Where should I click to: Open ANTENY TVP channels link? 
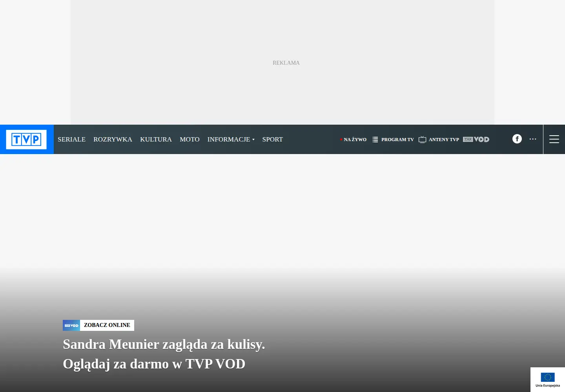click(x=439, y=140)
